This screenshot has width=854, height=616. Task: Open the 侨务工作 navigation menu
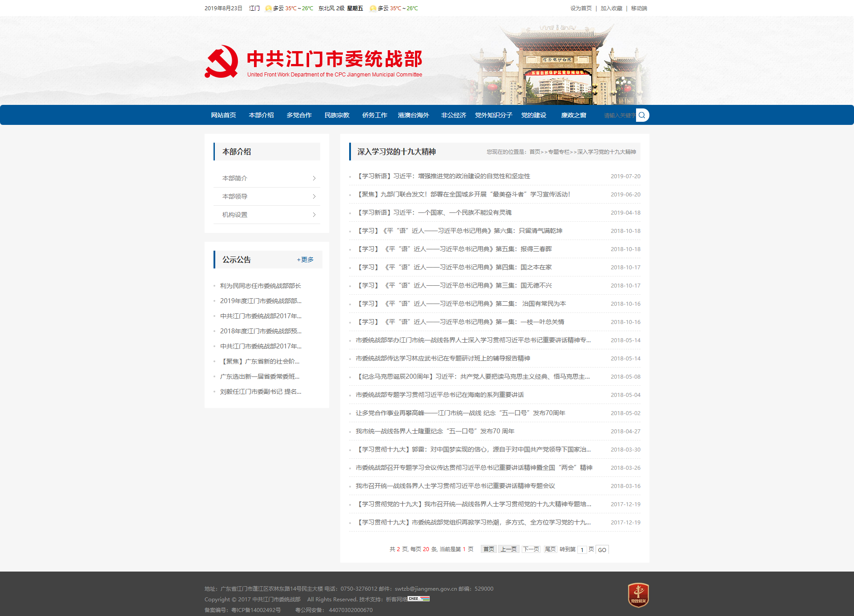coord(375,115)
